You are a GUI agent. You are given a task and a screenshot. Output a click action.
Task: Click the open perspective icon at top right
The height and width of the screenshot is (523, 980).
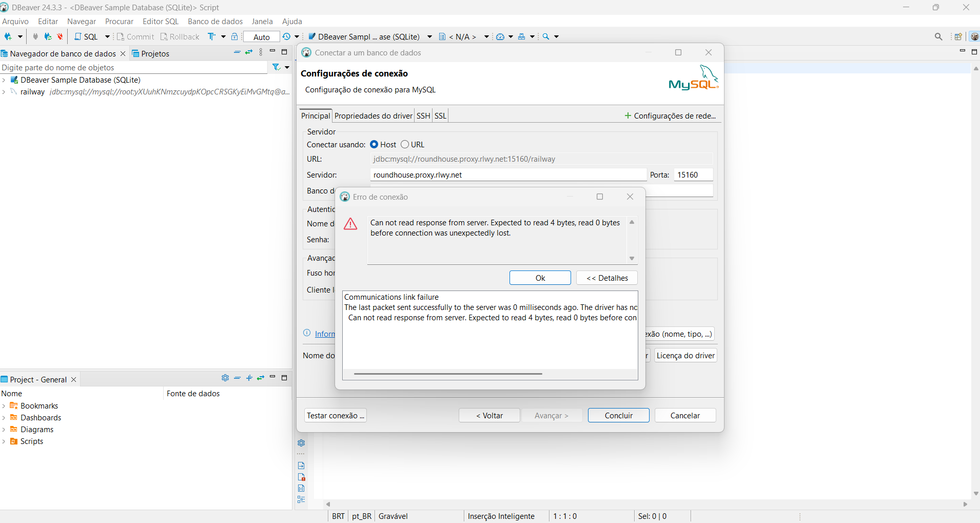[958, 36]
